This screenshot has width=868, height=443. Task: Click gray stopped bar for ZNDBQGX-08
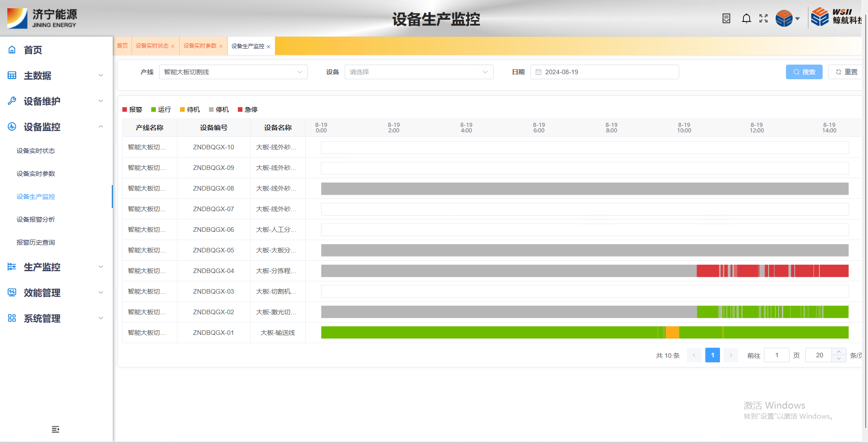[x=585, y=188]
